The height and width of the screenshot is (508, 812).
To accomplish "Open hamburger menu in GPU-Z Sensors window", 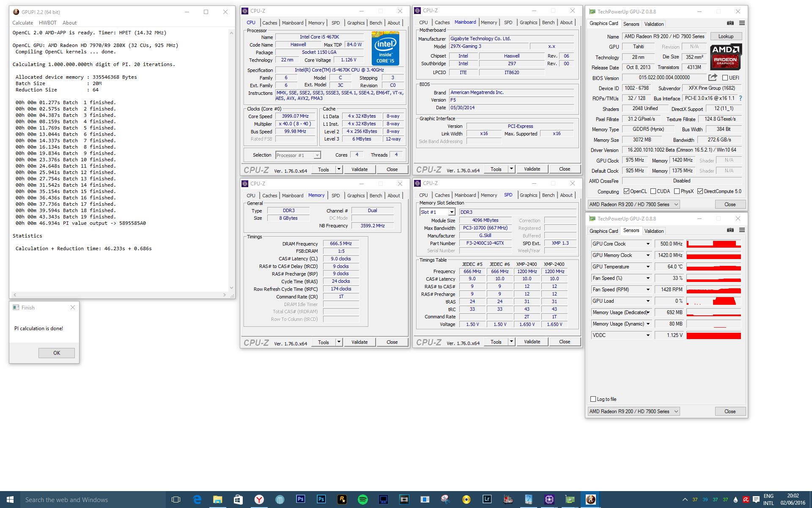I will coord(742,230).
